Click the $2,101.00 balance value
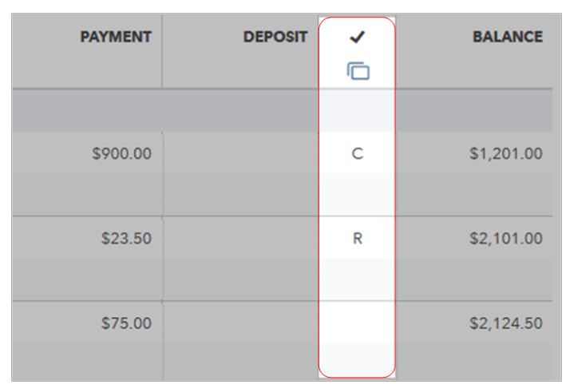Image resolution: width=566 pixels, height=392 pixels. click(506, 238)
